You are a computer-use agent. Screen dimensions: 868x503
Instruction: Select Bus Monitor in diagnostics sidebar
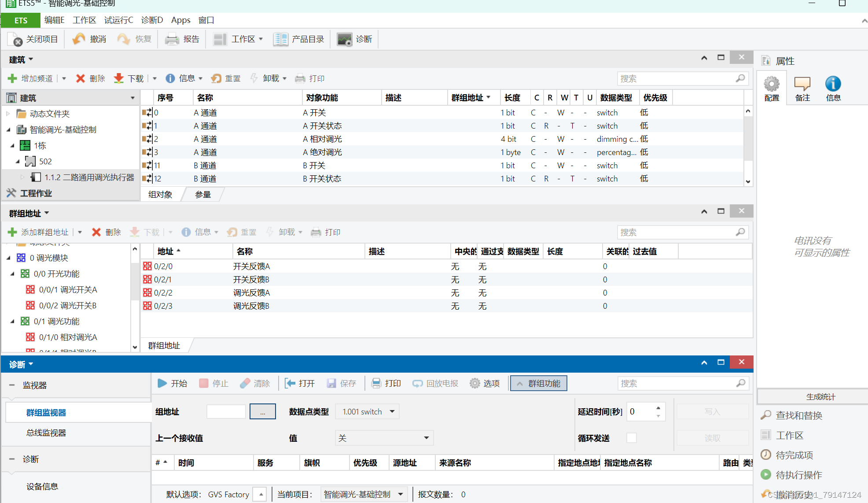point(46,433)
